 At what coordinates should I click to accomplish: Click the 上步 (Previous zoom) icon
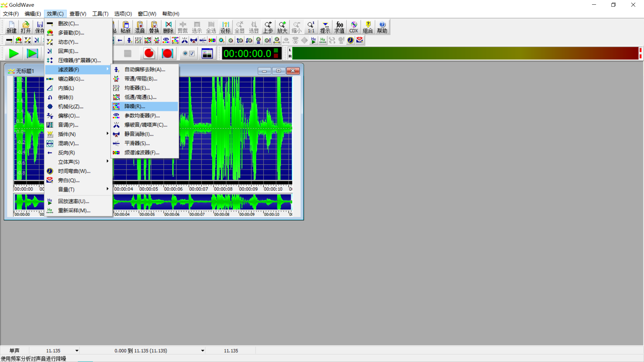(x=268, y=27)
